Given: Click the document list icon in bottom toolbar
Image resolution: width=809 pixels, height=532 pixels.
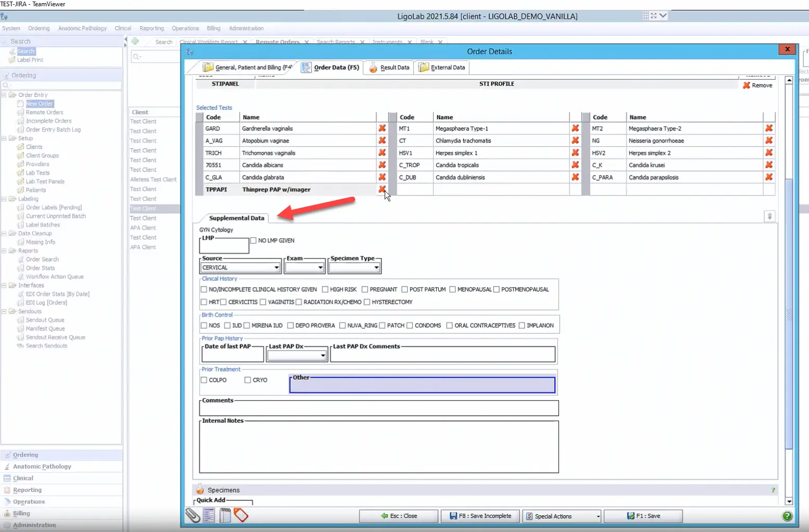Looking at the screenshot, I should coord(209,515).
